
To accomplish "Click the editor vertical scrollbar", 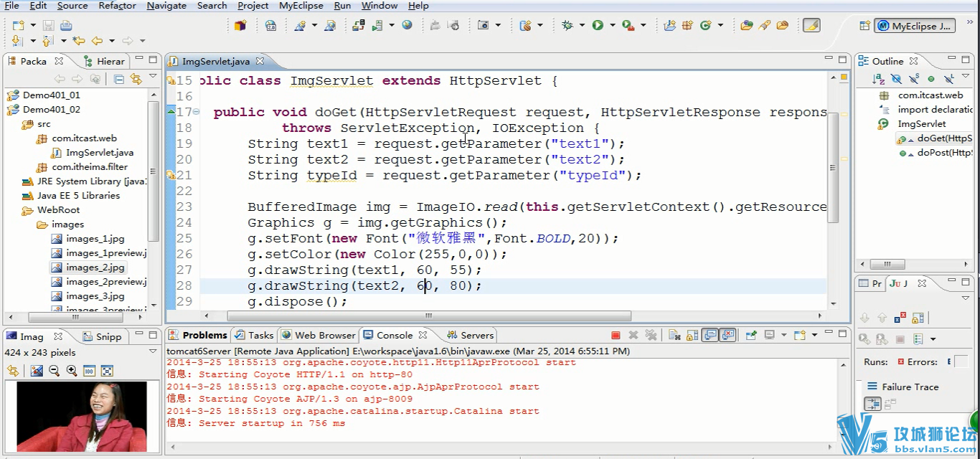I will pyautogui.click(x=833, y=168).
